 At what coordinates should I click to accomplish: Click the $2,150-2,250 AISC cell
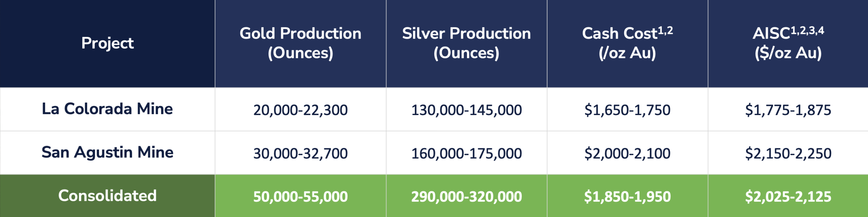pyautogui.click(x=788, y=153)
